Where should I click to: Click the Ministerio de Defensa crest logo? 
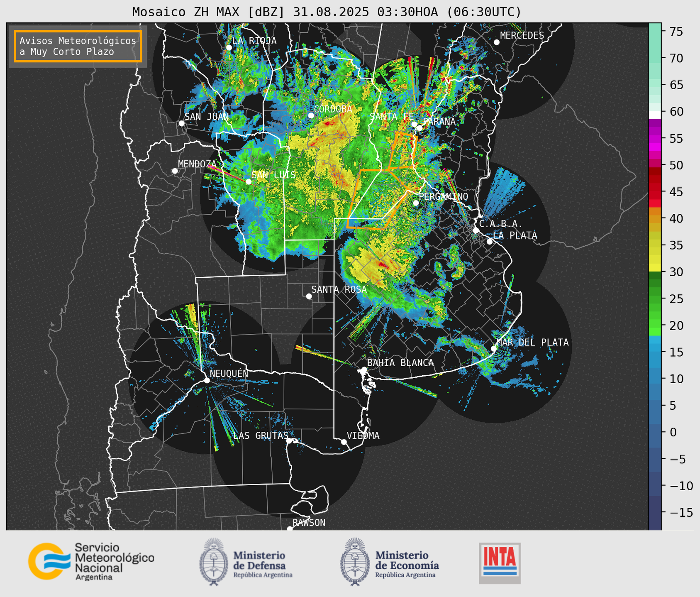click(214, 561)
